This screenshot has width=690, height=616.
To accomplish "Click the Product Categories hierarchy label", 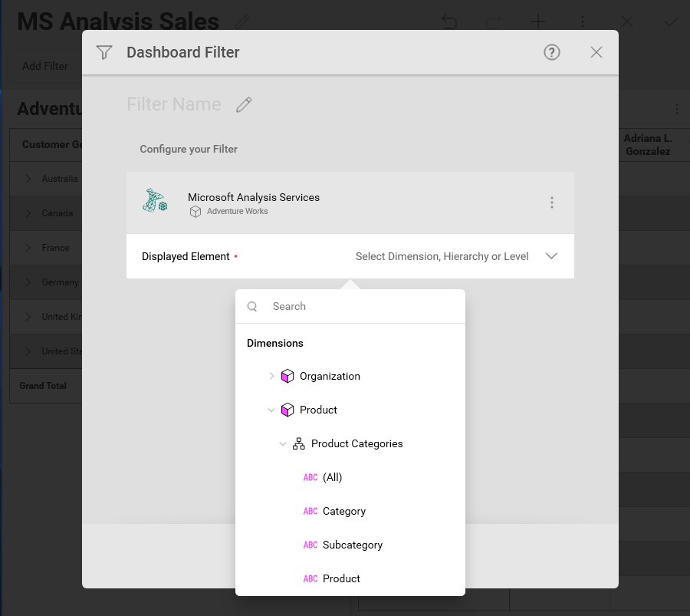I will point(356,443).
